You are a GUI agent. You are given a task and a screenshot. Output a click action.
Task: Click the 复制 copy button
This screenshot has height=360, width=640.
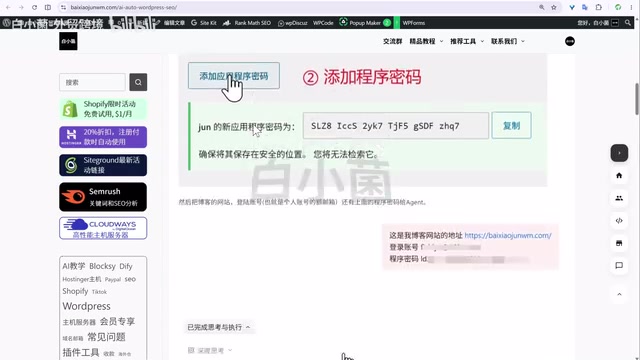[511, 126]
